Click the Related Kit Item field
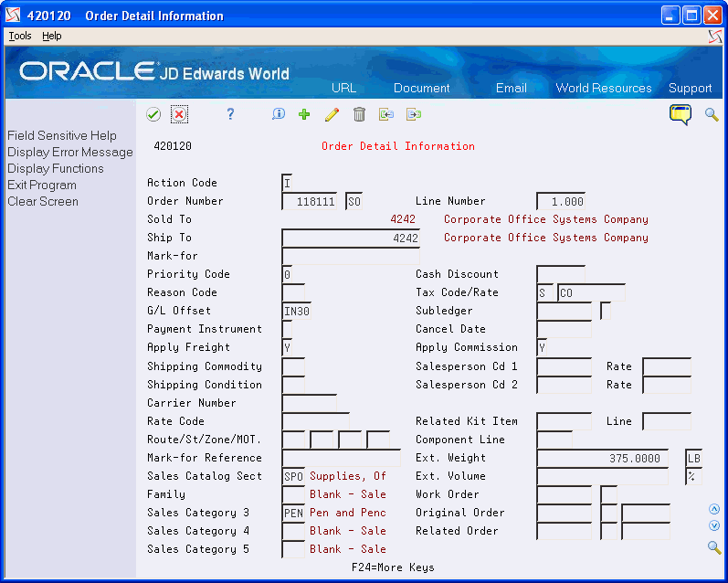 [x=564, y=421]
